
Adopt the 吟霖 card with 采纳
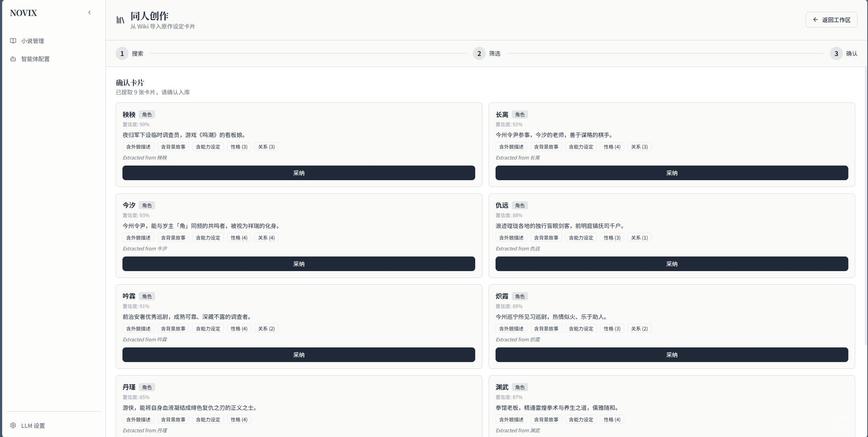299,355
